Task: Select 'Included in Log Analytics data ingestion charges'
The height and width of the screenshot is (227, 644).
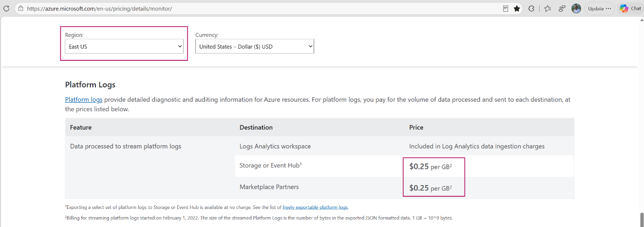Action: (477, 146)
